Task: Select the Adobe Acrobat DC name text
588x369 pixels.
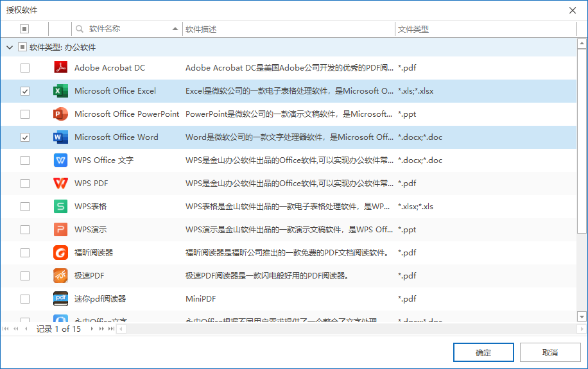Action: click(110, 68)
